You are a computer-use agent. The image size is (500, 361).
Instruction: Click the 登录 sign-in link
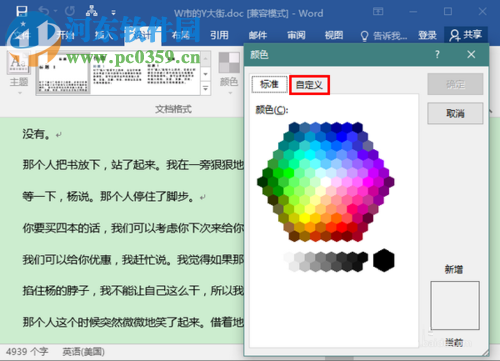click(427, 35)
